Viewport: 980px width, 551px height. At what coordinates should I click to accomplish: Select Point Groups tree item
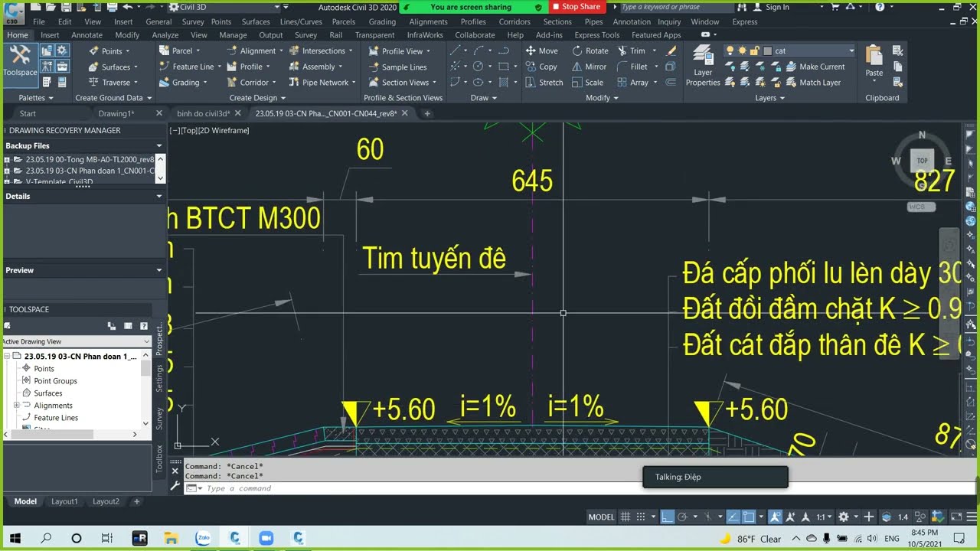tap(55, 381)
